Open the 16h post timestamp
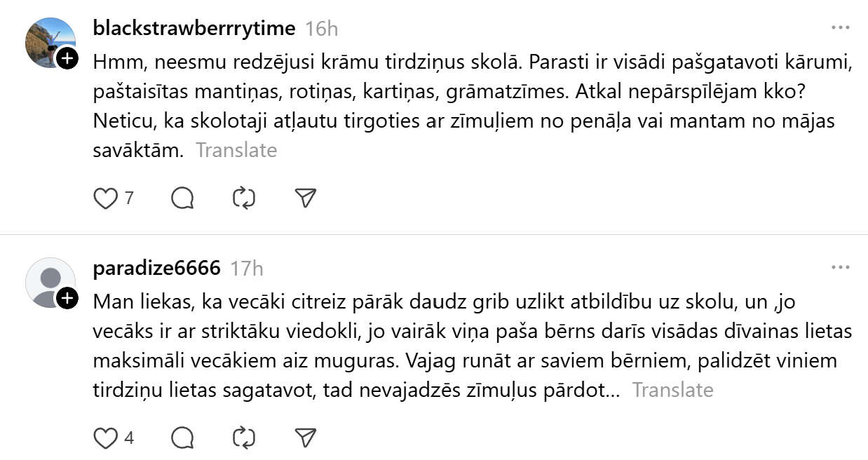 coord(322,28)
